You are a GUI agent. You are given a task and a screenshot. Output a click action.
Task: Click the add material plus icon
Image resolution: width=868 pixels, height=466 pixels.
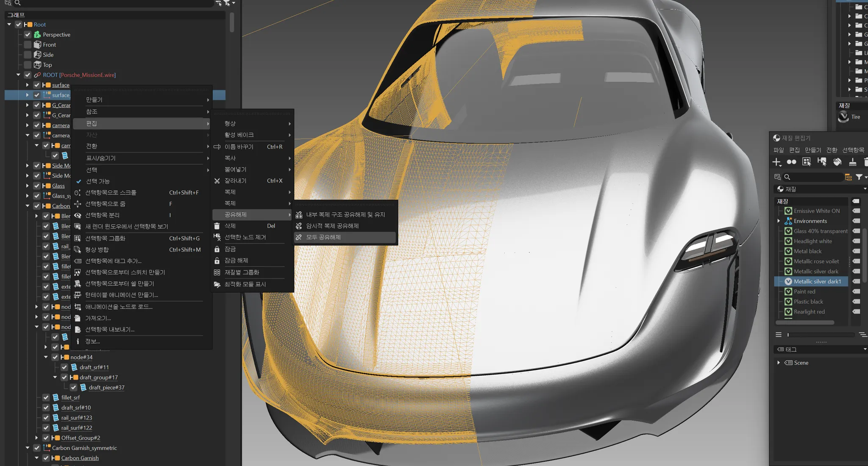pos(776,162)
